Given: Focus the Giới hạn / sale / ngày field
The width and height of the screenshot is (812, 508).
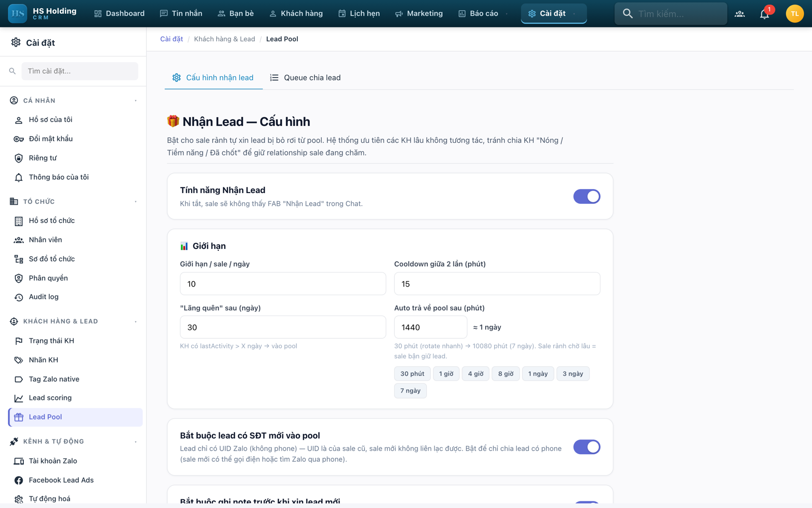Looking at the screenshot, I should click(x=283, y=283).
